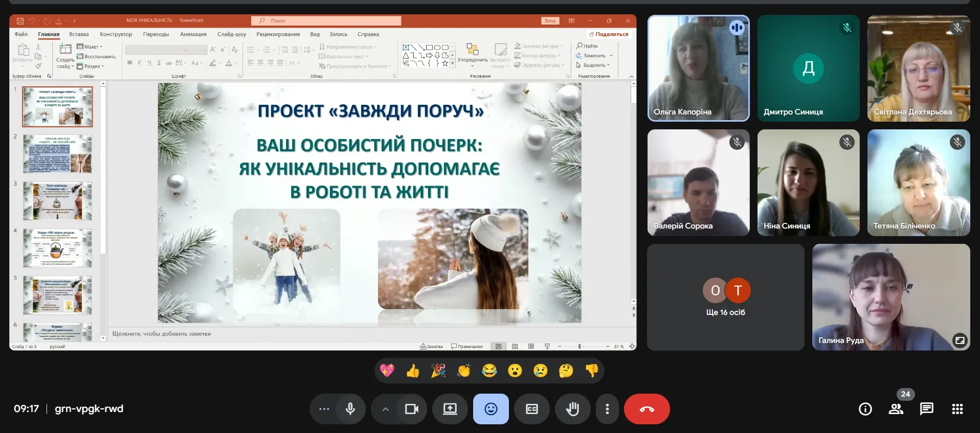The height and width of the screenshot is (433, 980).
Task: Click the zoom slider in PowerPoint status bar
Action: coord(580,347)
